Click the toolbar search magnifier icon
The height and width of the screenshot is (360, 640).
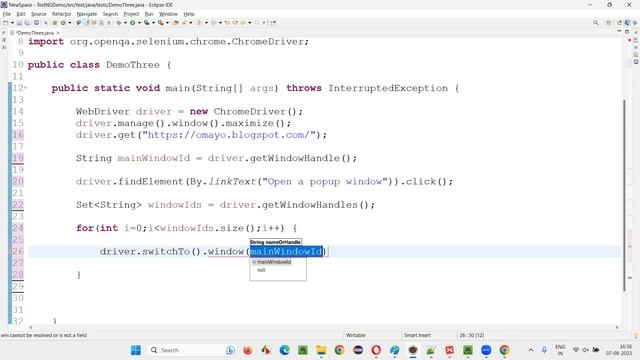click(x=596, y=23)
